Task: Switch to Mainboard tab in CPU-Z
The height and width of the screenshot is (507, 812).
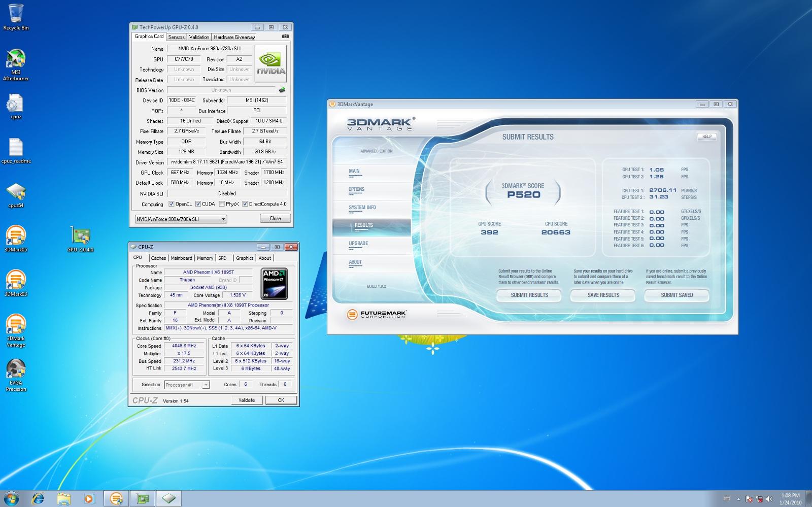Action: (181, 258)
